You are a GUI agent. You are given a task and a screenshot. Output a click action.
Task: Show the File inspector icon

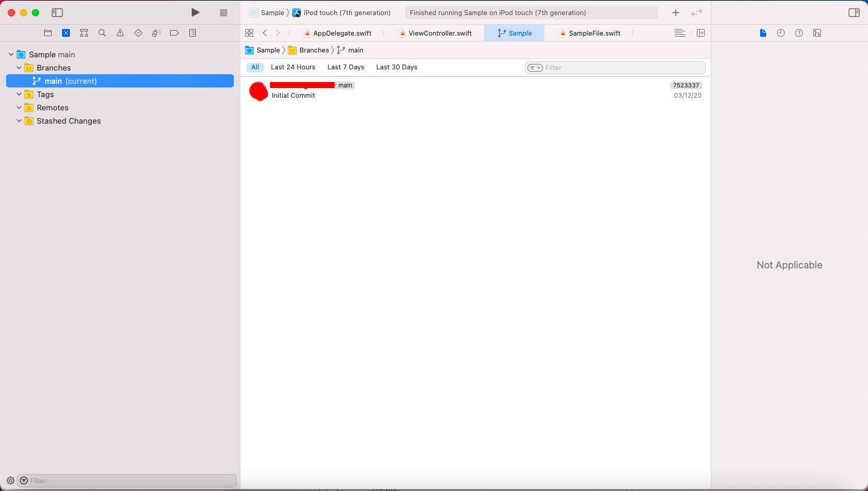click(x=763, y=33)
